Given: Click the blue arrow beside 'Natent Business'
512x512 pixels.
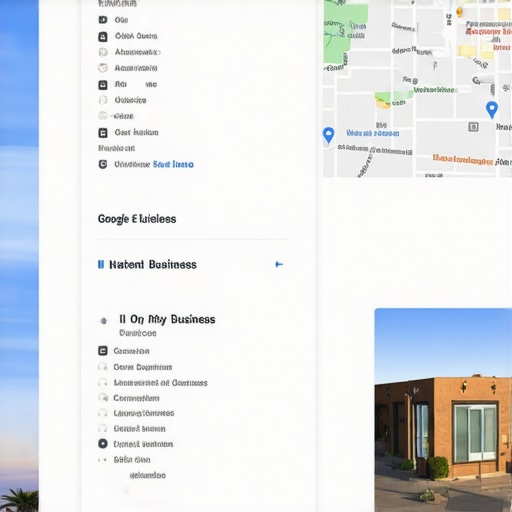Looking at the screenshot, I should click(x=279, y=264).
